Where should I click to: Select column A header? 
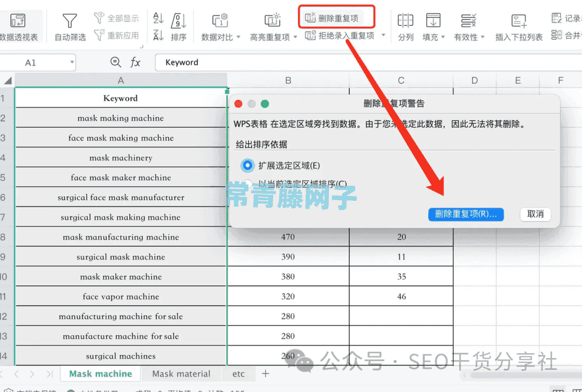(x=121, y=80)
